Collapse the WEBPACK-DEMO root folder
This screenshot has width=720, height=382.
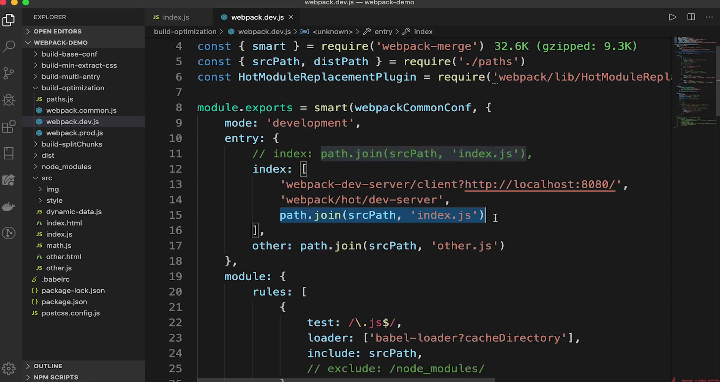point(84,43)
